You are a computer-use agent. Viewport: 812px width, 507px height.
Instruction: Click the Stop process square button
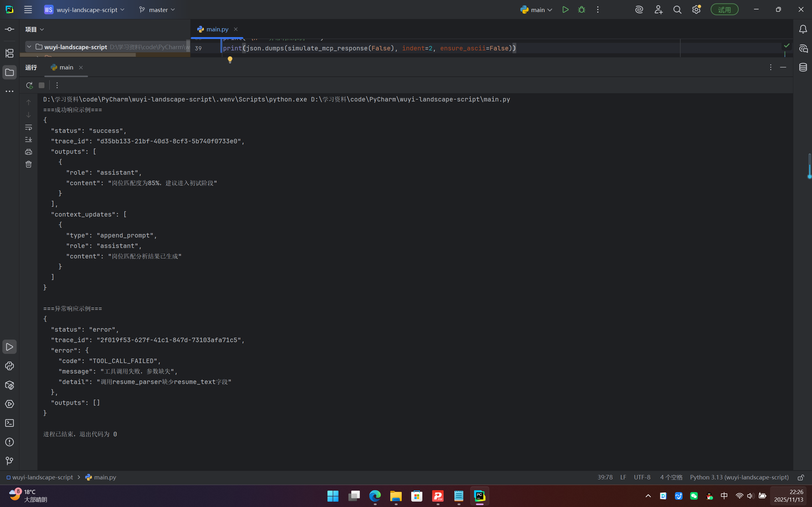point(42,85)
